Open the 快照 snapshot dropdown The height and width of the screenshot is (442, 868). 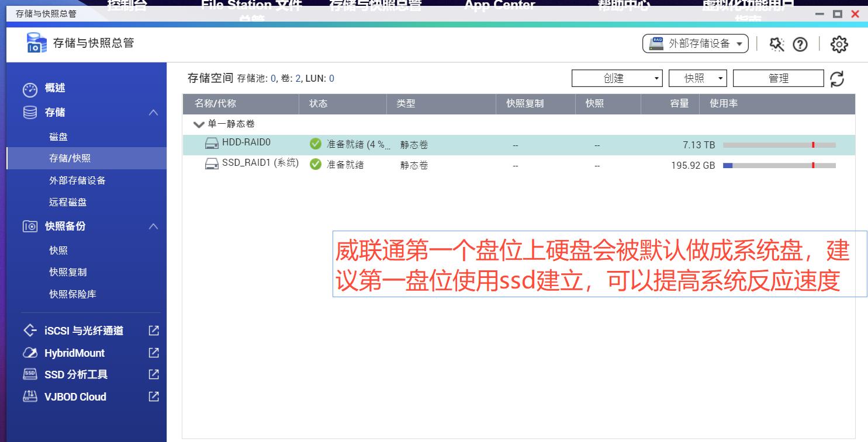697,78
